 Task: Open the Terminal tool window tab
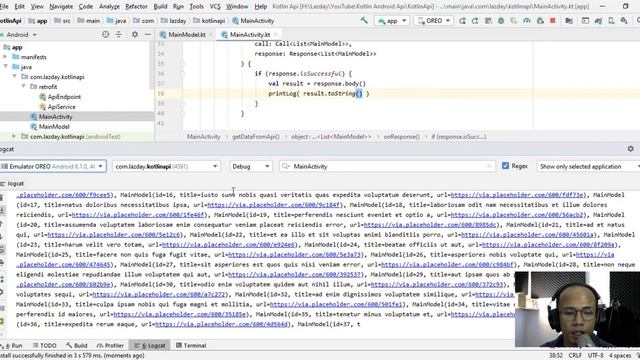[191, 345]
